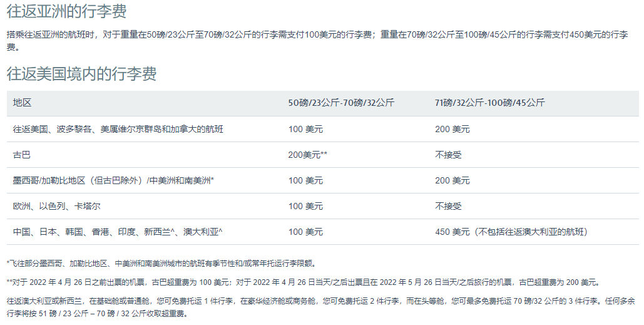This screenshot has height=325, width=644.
Task: Click "不接受" in the 古巴 row
Action: click(448, 155)
